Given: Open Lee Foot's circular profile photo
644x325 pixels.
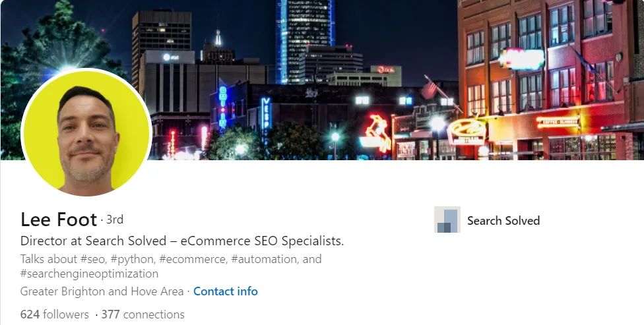Looking at the screenshot, I should tap(86, 132).
